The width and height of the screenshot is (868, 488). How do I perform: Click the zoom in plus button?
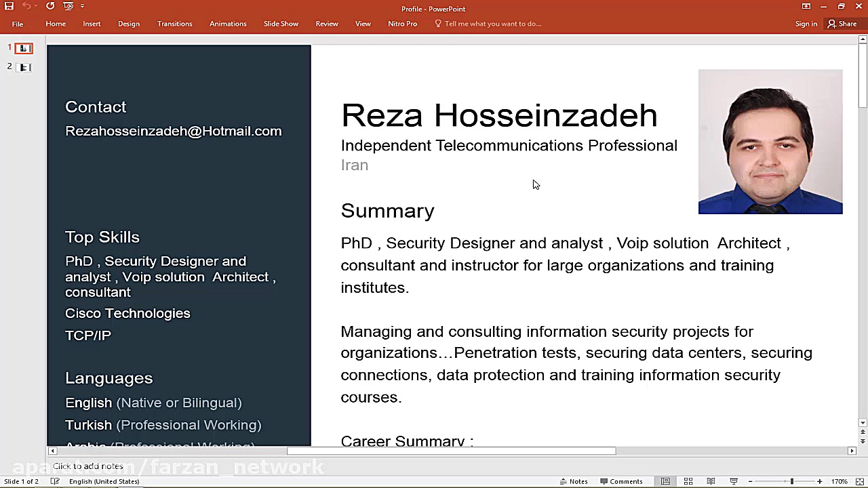(819, 481)
